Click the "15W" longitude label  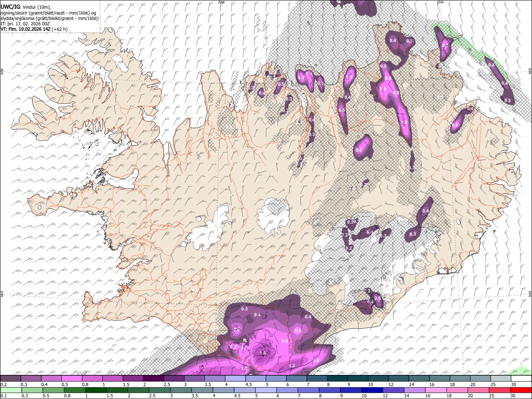point(440,2)
